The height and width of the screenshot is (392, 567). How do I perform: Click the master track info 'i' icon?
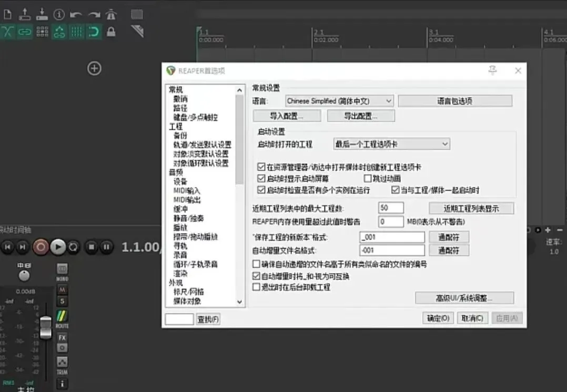(62, 384)
